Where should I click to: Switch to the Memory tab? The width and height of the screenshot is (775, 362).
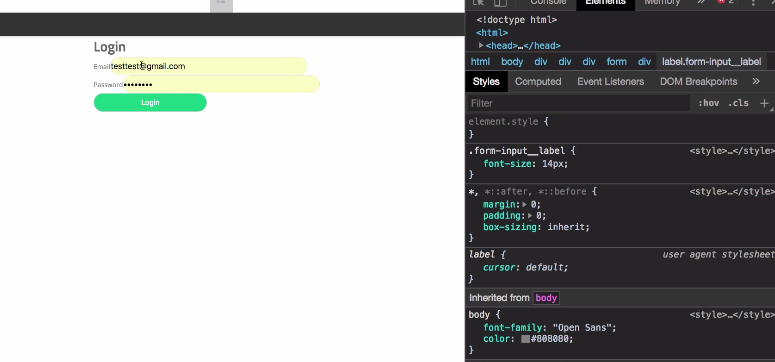pyautogui.click(x=662, y=2)
